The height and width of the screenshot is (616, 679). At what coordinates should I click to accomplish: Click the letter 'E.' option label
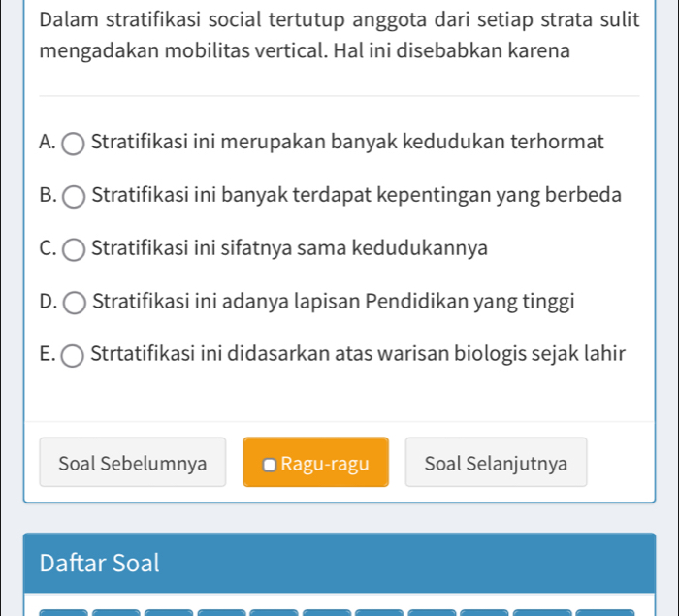pyautogui.click(x=48, y=355)
